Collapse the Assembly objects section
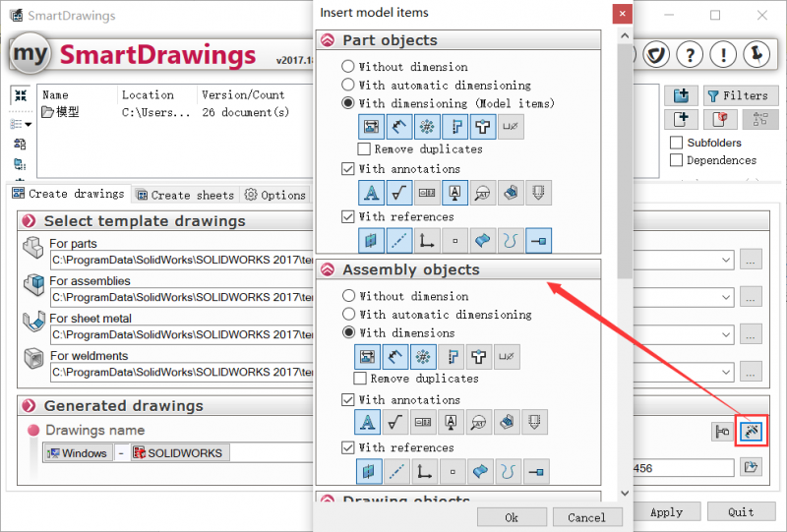Image resolution: width=787 pixels, height=532 pixels. click(x=328, y=269)
